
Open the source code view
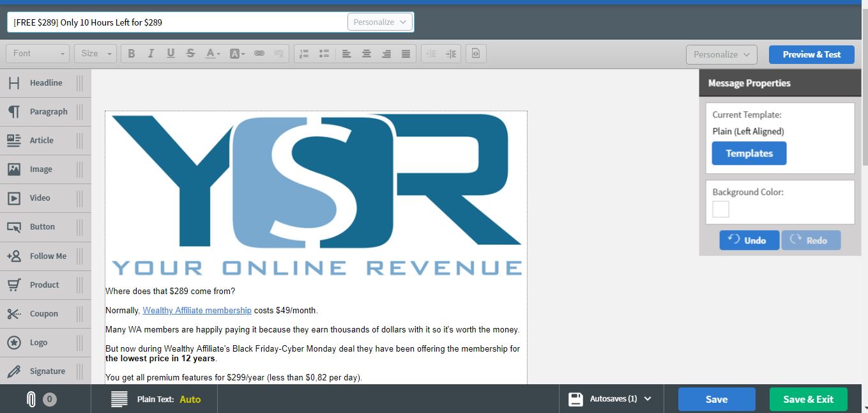point(476,54)
